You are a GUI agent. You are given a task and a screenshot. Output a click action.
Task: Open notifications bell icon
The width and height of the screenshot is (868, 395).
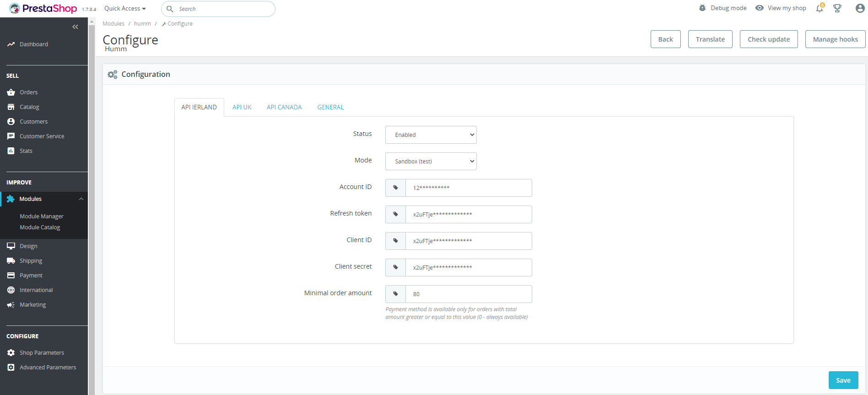[819, 8]
